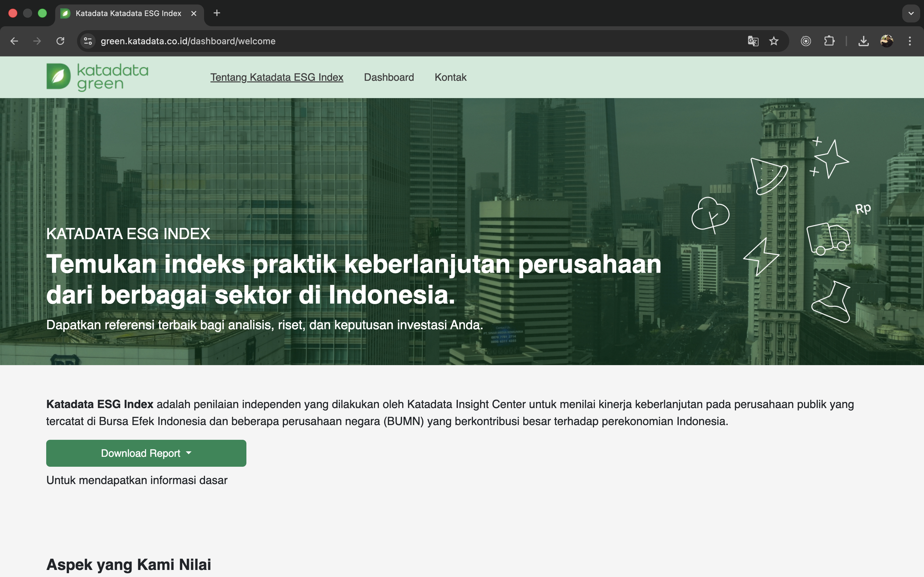Open the Downloads panel in Chrome

(x=863, y=41)
